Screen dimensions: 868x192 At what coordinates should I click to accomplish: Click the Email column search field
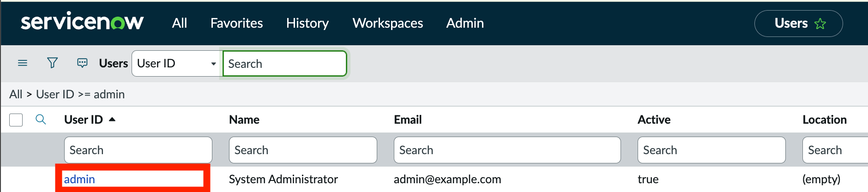click(507, 150)
